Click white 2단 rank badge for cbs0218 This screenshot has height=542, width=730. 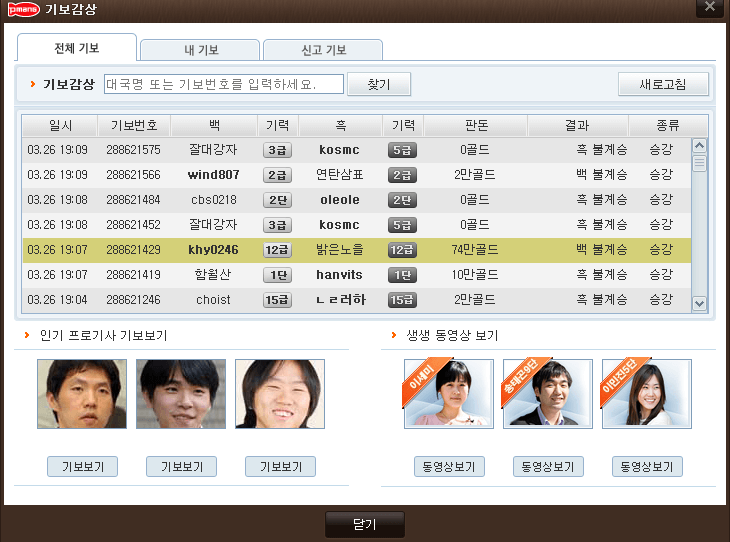pos(277,200)
